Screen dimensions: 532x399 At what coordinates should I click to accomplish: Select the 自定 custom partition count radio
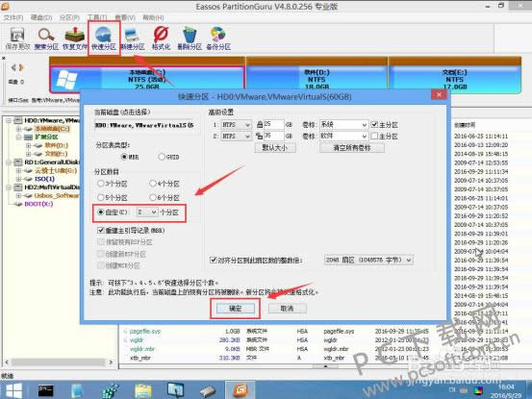pyautogui.click(x=101, y=212)
